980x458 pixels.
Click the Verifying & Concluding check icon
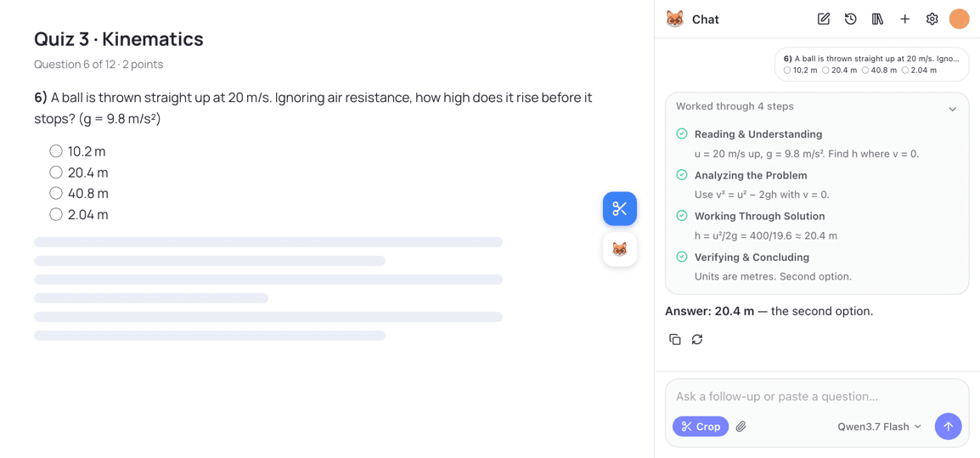coord(682,257)
